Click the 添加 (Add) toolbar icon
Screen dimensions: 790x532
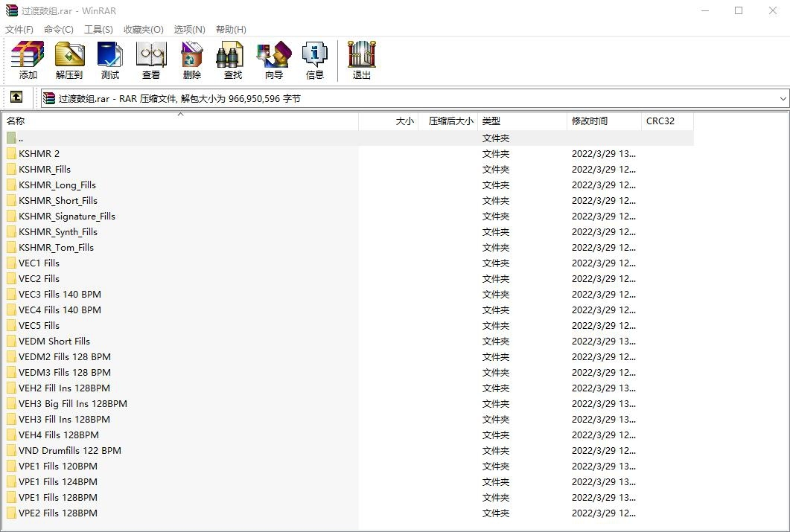coord(28,60)
